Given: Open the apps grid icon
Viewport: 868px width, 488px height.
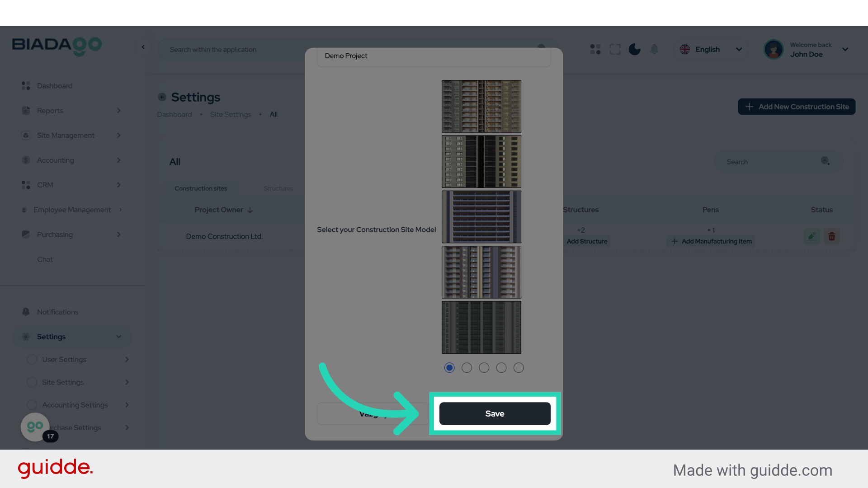Looking at the screenshot, I should click(595, 49).
